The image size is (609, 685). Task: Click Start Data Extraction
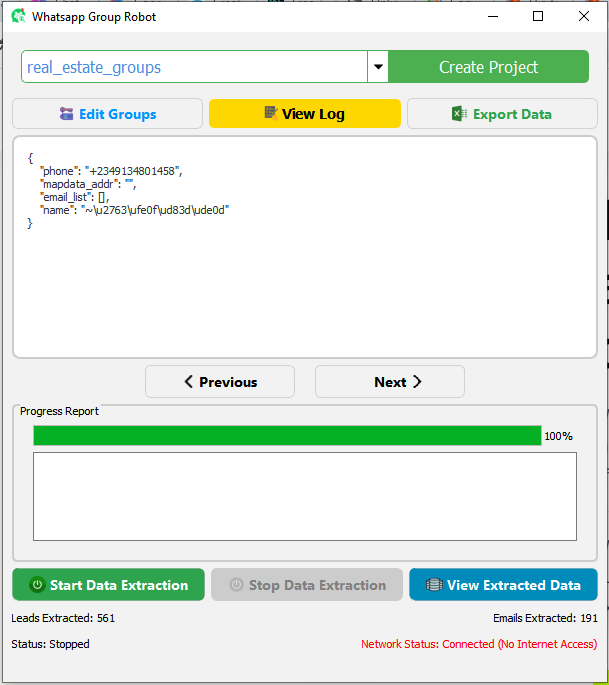pyautogui.click(x=108, y=585)
